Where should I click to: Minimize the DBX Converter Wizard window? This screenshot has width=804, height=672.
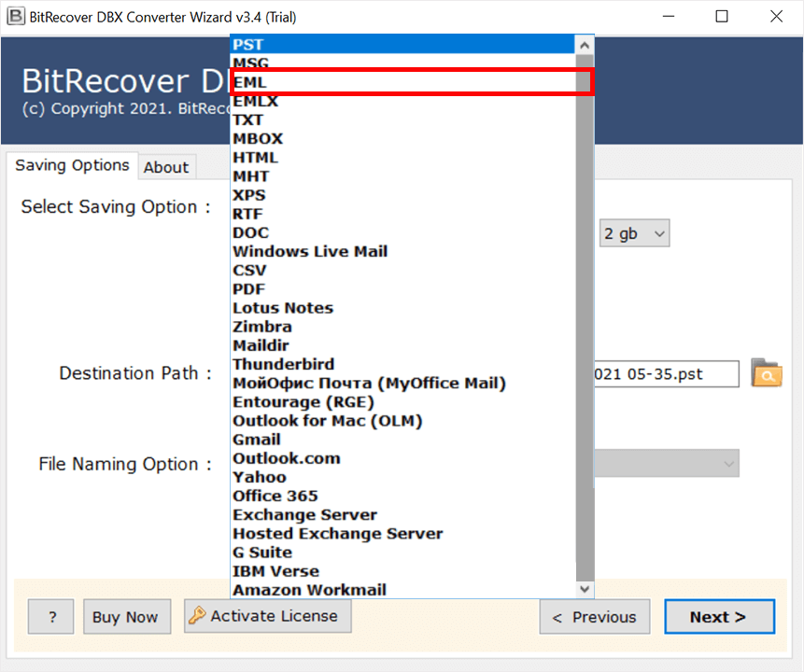(x=668, y=17)
